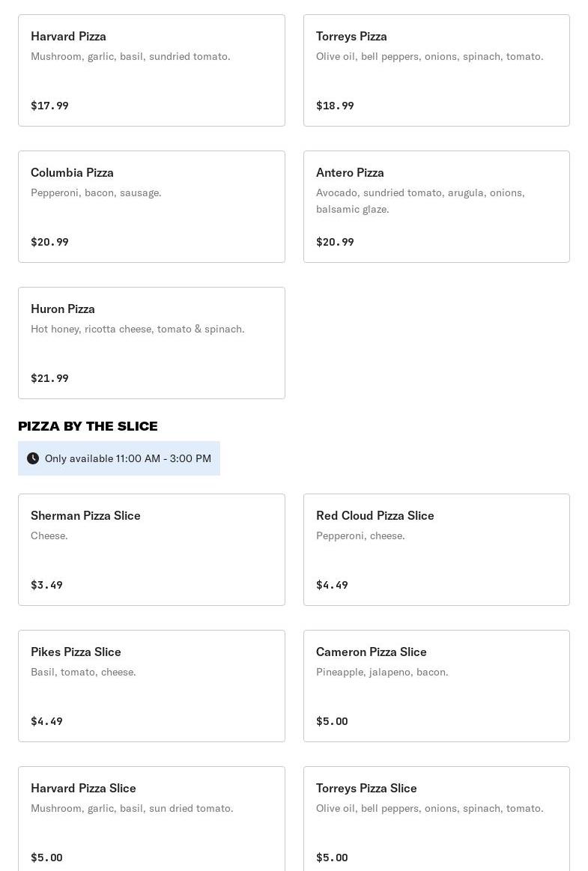Click the Antero Pizza title text

(x=350, y=172)
